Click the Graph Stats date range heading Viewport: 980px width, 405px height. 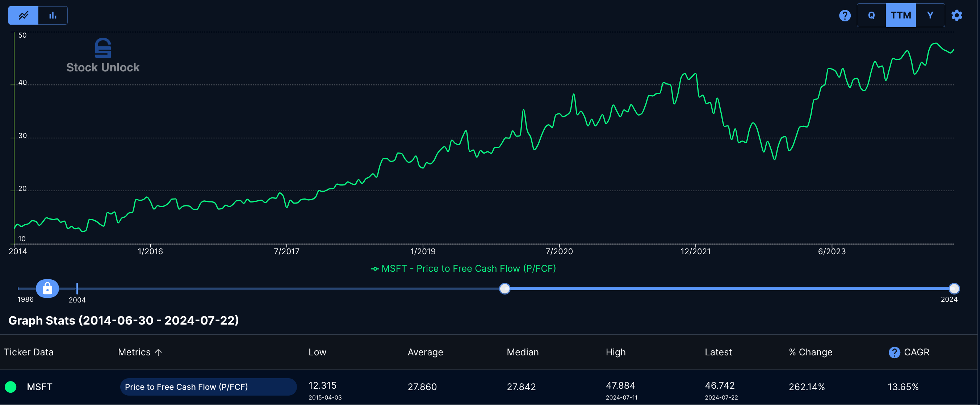pyautogui.click(x=123, y=320)
